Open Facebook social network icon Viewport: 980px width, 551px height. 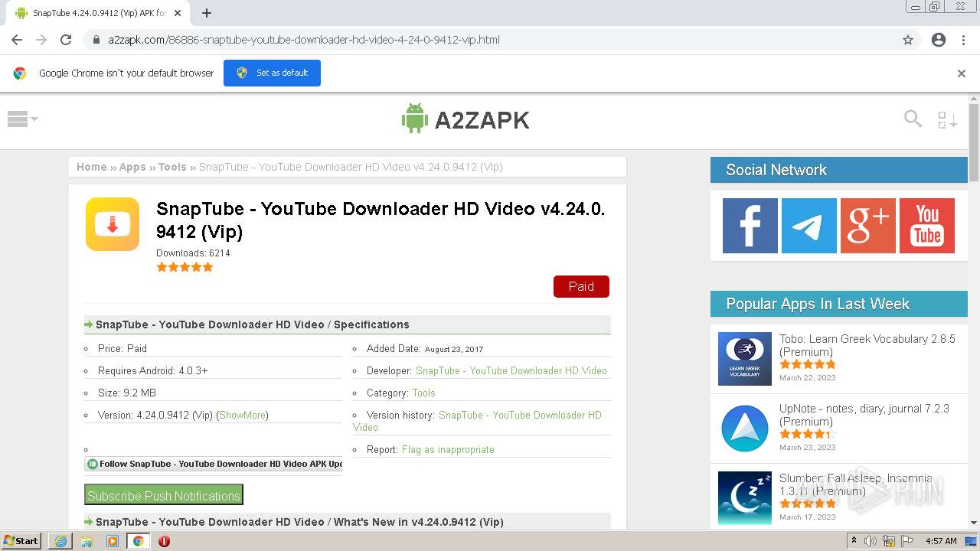click(x=750, y=226)
